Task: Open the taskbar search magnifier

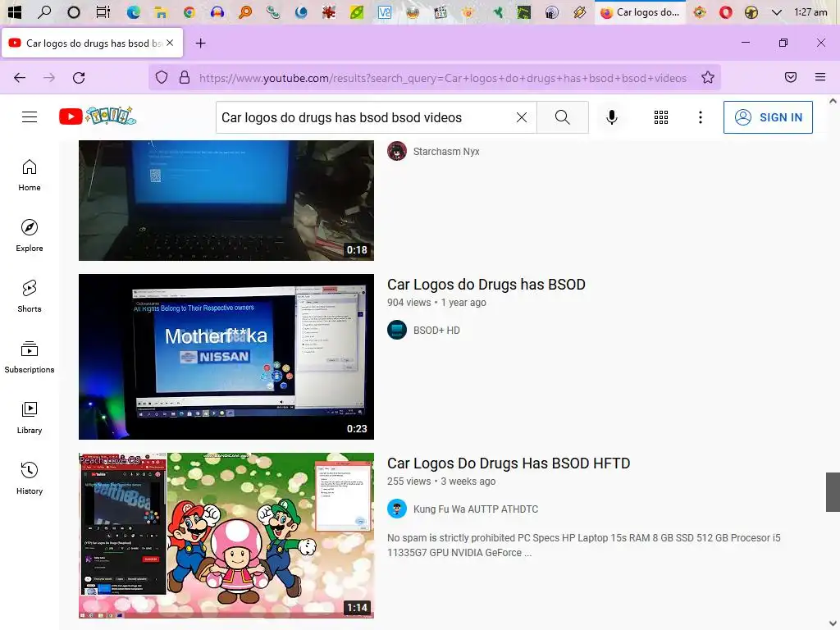Action: click(44, 11)
